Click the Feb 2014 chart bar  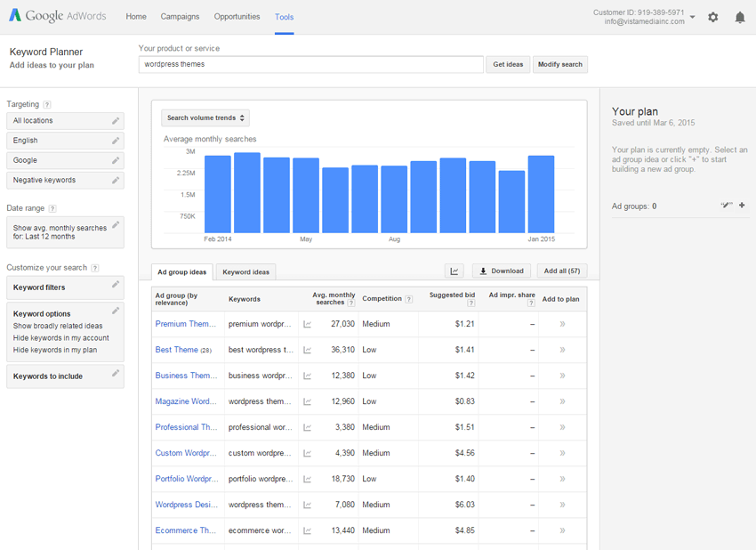(x=218, y=194)
